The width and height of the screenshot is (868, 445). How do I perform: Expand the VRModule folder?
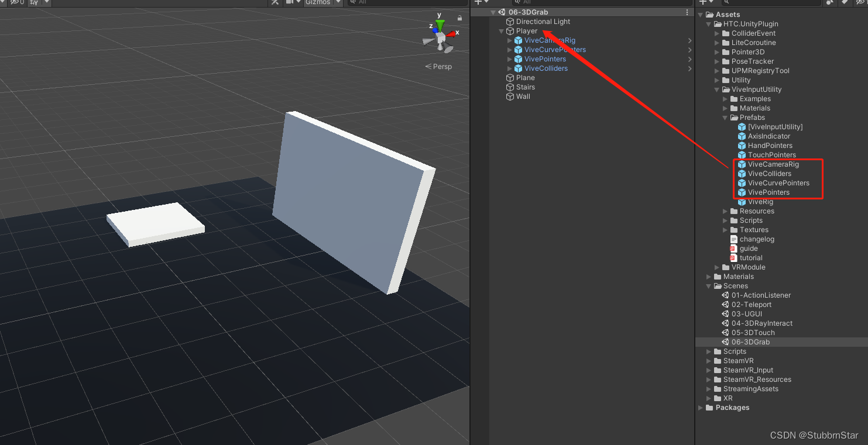[x=717, y=267]
